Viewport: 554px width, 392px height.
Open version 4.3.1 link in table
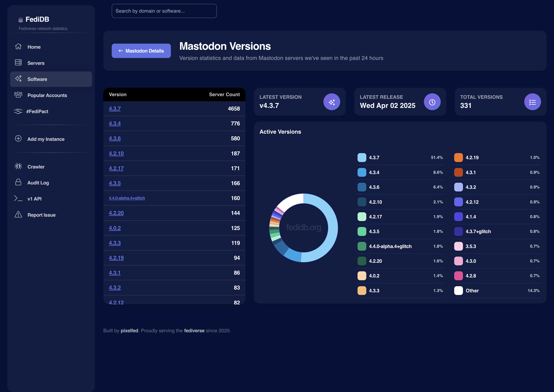(115, 273)
